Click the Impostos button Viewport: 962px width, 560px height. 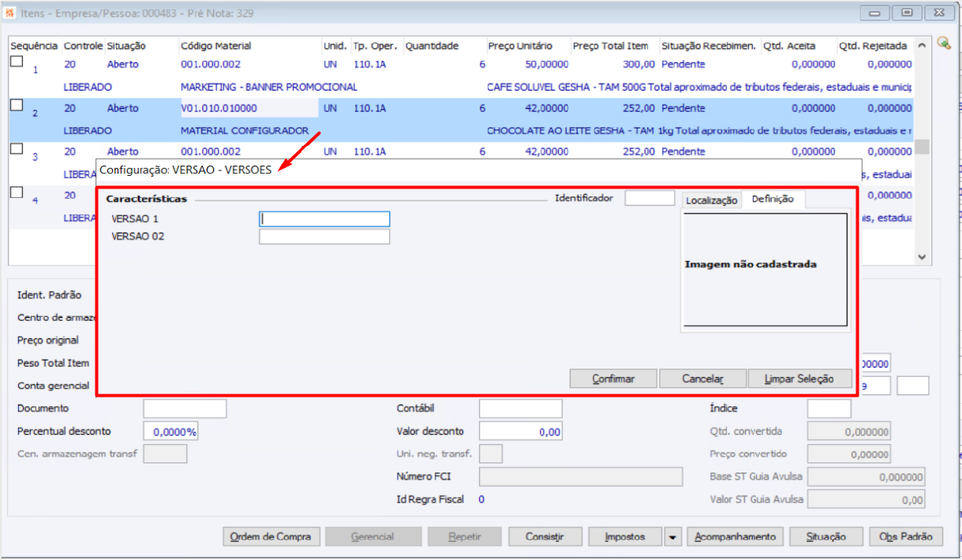click(626, 536)
